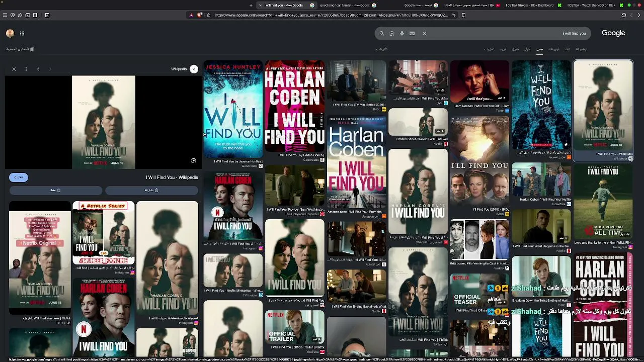Open the Scholastic 'I Will Find You' forest cover

tap(541, 105)
